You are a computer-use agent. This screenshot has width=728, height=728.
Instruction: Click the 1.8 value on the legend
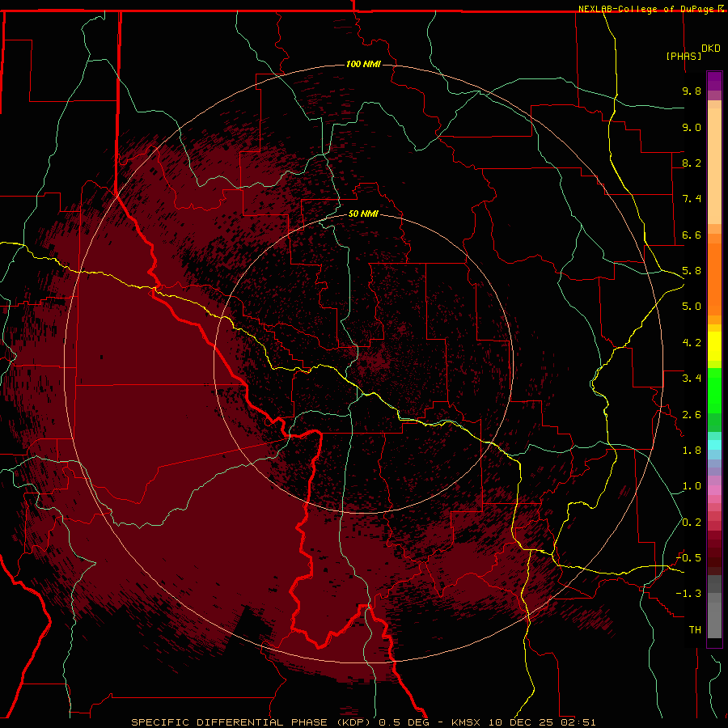(692, 451)
